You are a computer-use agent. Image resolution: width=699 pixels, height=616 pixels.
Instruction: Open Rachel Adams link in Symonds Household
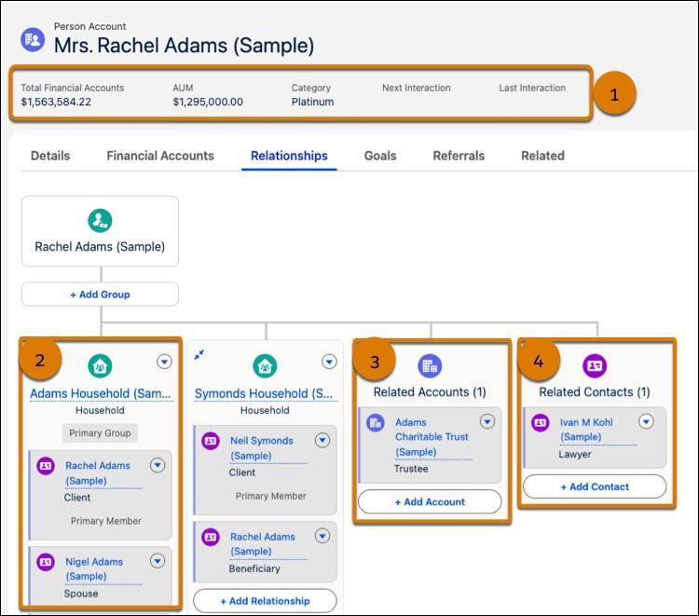[263, 544]
